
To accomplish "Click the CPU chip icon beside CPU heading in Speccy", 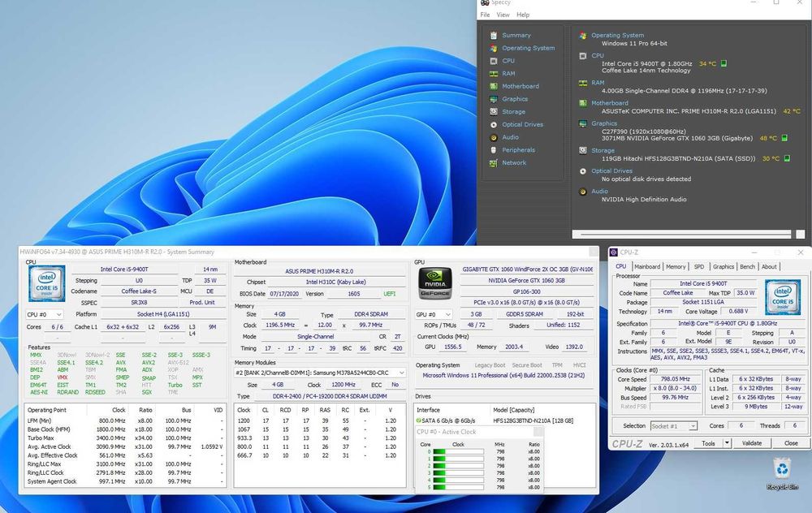I will coord(582,55).
